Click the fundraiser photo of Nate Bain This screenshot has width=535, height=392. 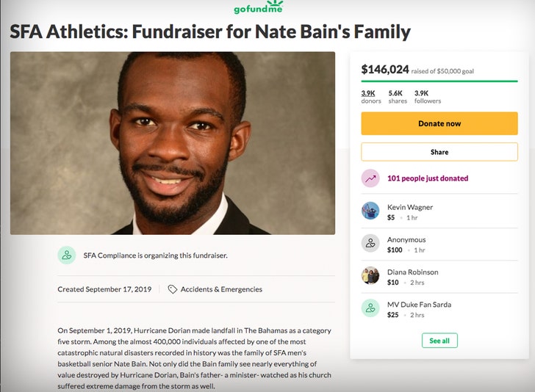coord(173,143)
